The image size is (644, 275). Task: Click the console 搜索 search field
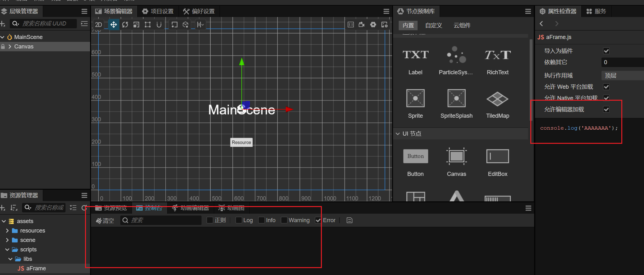coord(161,220)
